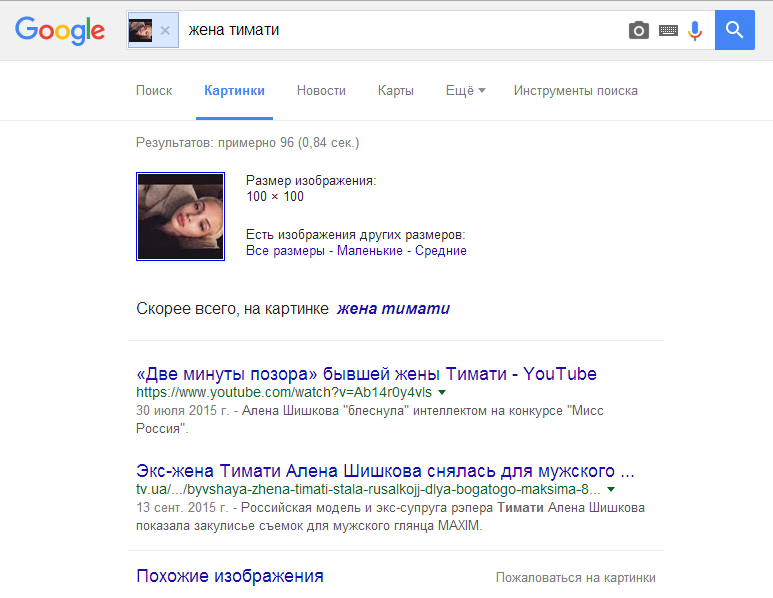
Task: Open the Маленькие sizes link
Action: (370, 250)
